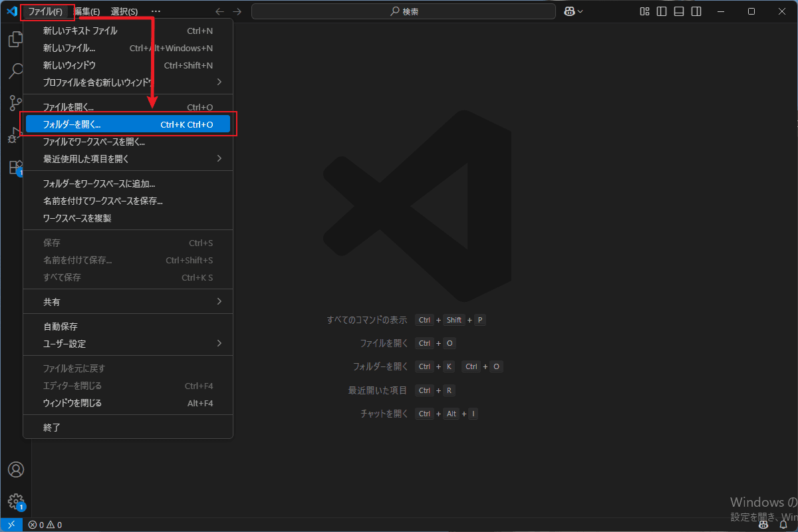The image size is (798, 532).
Task: Open the 編集(E) menu
Action: tap(87, 11)
